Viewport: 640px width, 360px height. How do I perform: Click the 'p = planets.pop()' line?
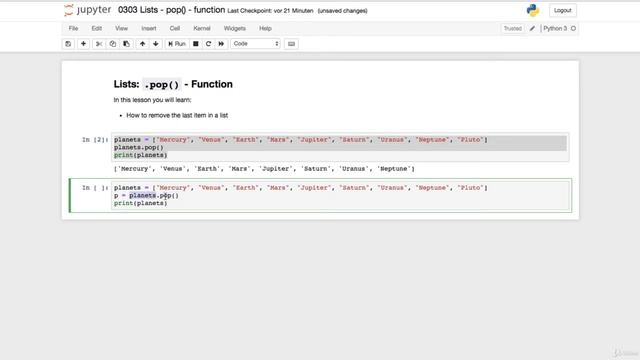tap(146, 196)
